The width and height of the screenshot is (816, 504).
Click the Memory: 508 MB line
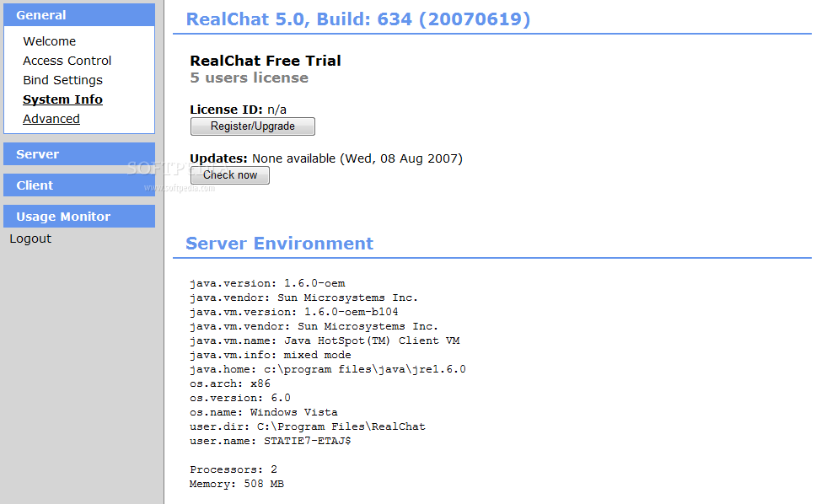point(237,484)
